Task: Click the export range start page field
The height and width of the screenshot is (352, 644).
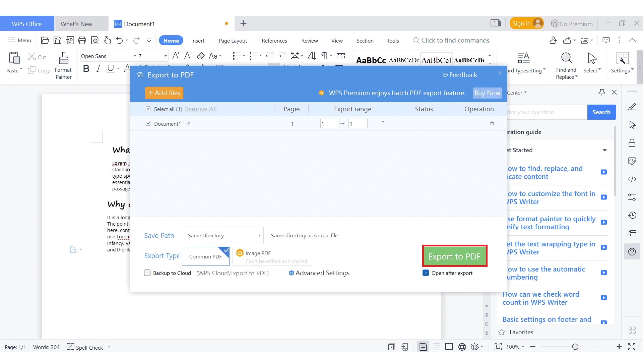Action: point(330,123)
